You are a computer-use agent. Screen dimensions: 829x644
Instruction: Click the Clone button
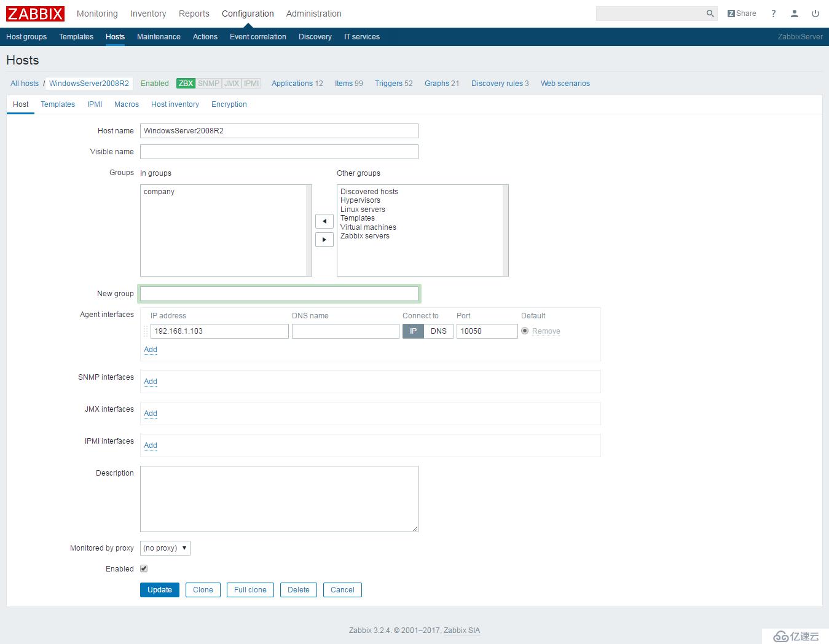[x=203, y=590]
